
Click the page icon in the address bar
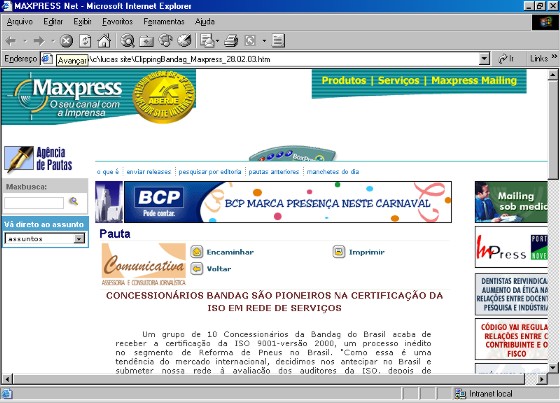click(x=47, y=59)
